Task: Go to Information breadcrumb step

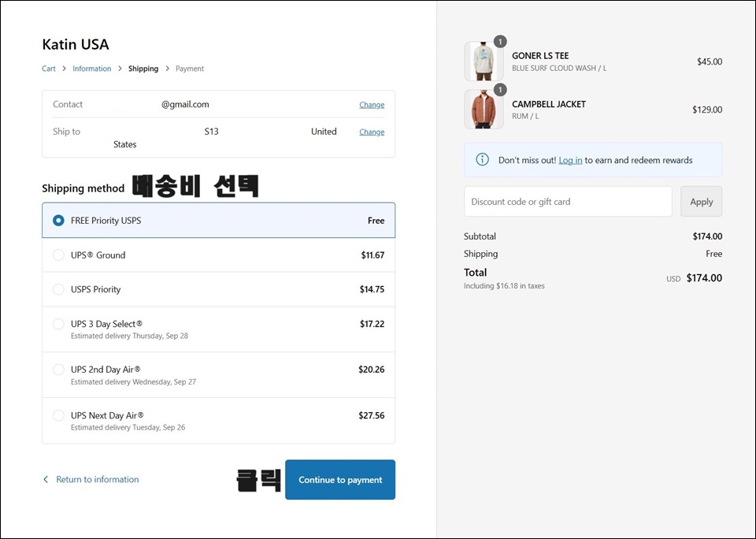Action: (91, 69)
